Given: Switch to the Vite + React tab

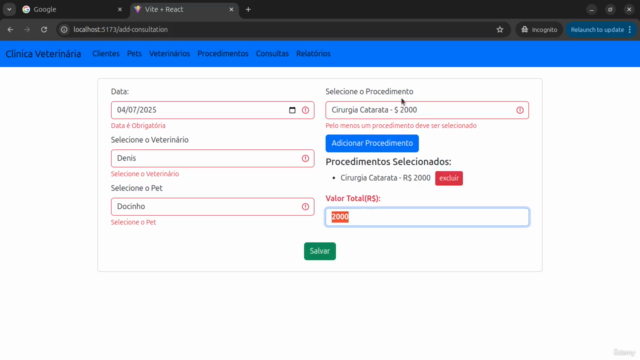Looking at the screenshot, I should tap(184, 9).
